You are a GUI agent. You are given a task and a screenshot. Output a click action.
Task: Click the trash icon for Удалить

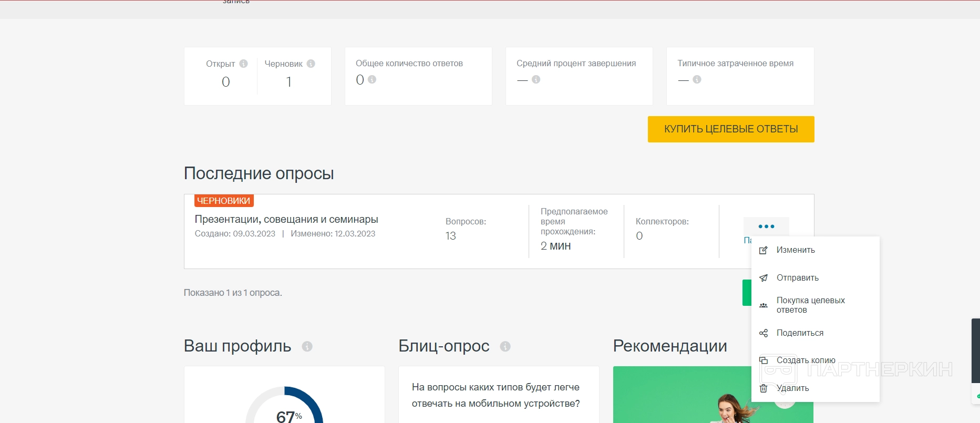coord(764,388)
